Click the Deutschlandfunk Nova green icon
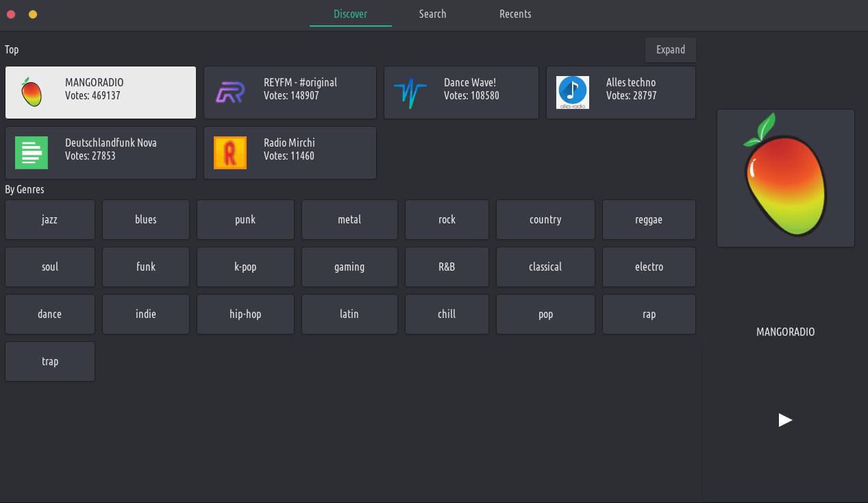 click(x=32, y=153)
